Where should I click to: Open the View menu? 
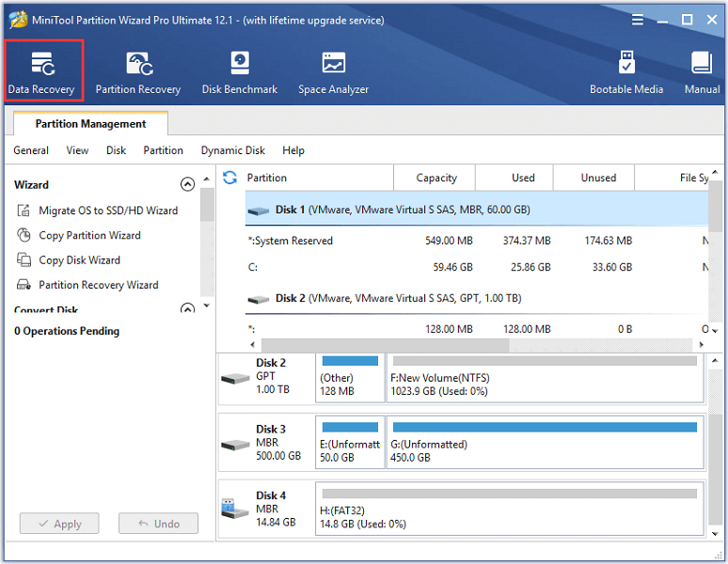tap(77, 150)
